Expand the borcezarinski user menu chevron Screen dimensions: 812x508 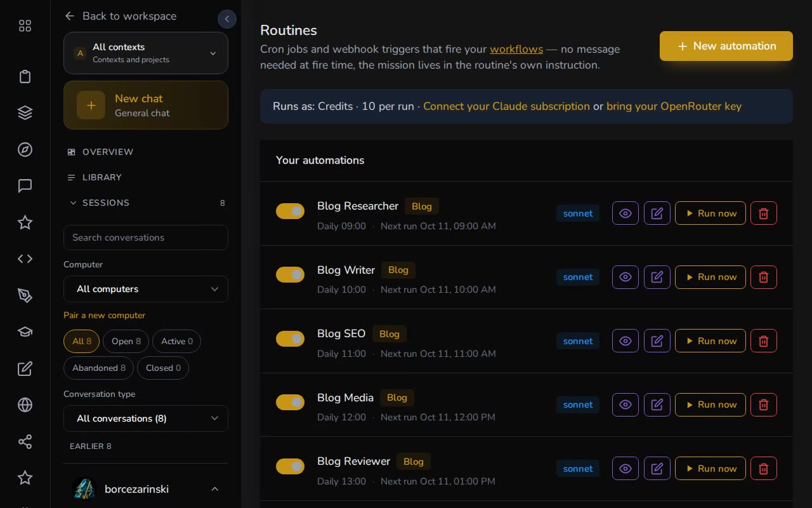pyautogui.click(x=214, y=489)
